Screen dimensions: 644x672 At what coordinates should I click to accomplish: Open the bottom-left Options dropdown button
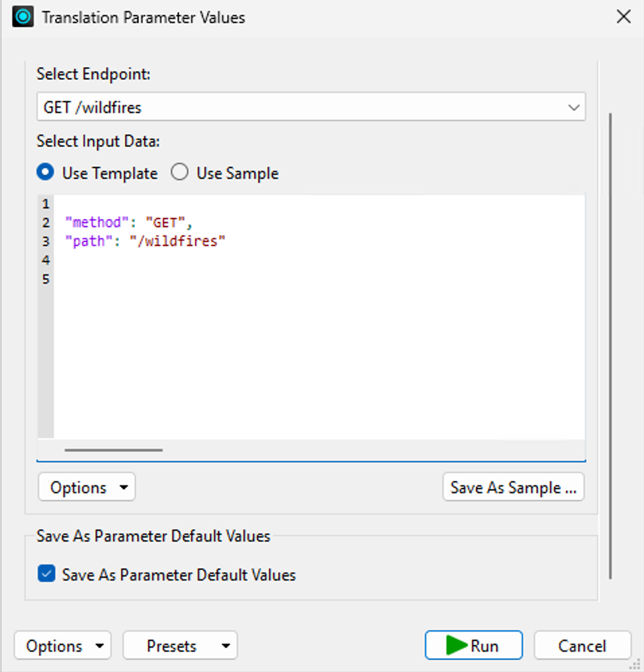[63, 646]
